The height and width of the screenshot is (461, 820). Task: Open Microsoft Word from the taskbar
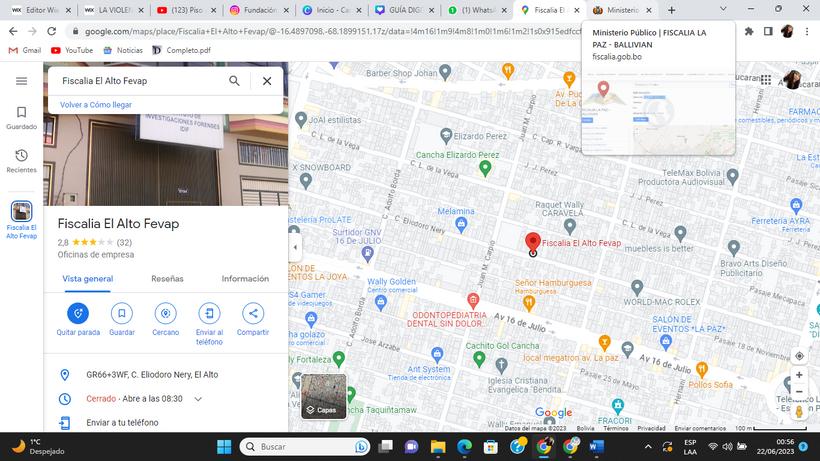click(597, 446)
